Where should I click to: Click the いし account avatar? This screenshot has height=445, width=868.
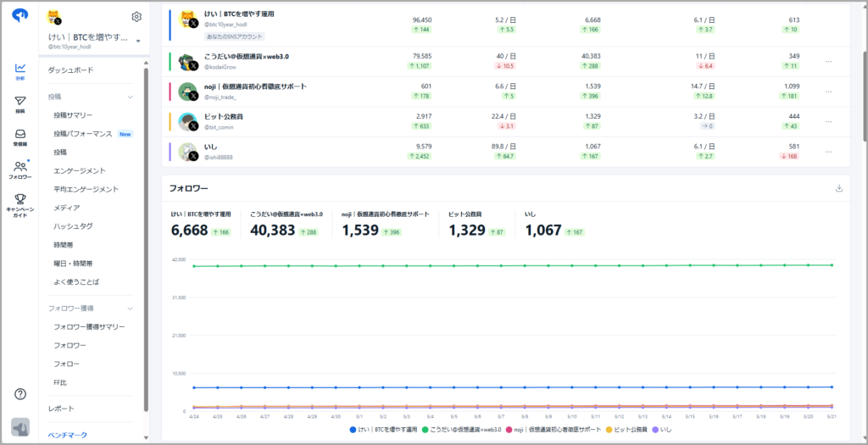(187, 152)
